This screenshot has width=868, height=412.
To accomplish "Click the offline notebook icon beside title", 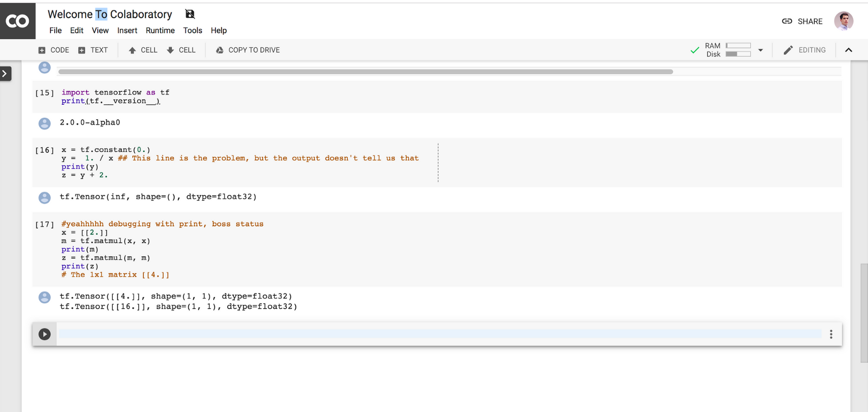I will pos(190,14).
